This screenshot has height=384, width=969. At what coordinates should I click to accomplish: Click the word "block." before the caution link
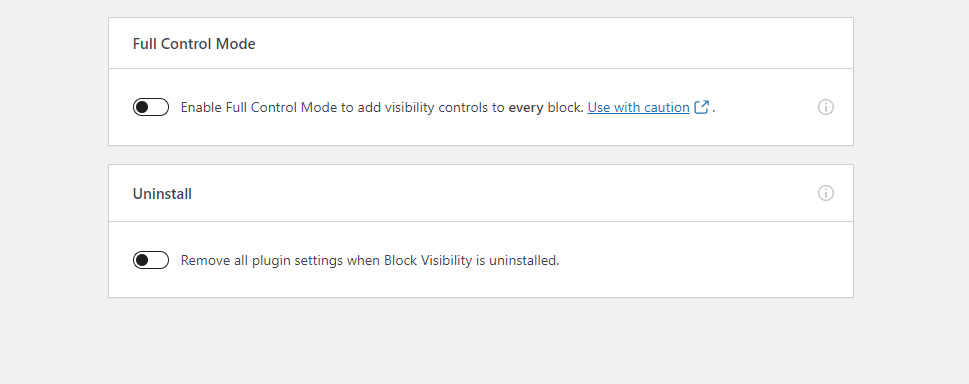[x=565, y=108]
